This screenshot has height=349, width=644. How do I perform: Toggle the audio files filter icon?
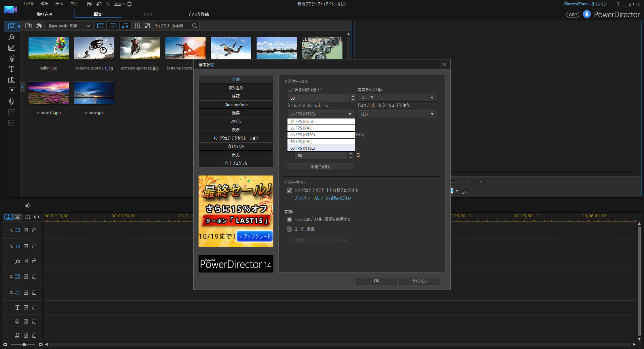[125, 26]
